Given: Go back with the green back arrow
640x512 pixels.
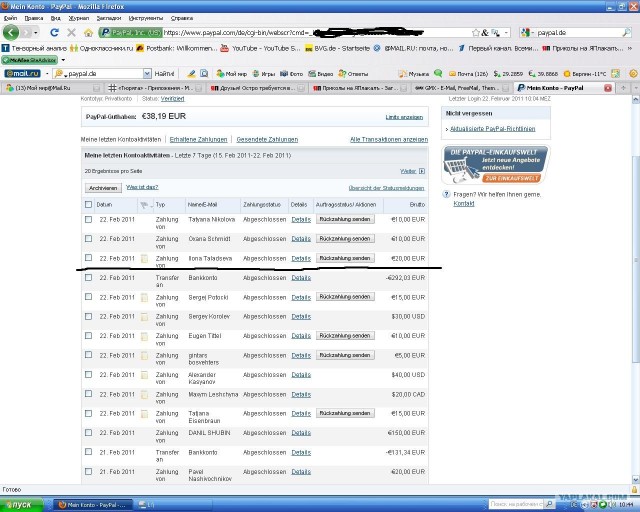Looking at the screenshot, I should click(11, 32).
